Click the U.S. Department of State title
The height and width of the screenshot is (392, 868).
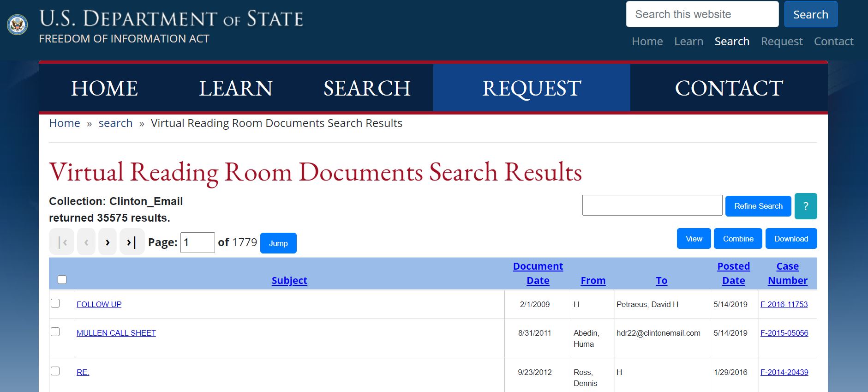click(x=171, y=19)
